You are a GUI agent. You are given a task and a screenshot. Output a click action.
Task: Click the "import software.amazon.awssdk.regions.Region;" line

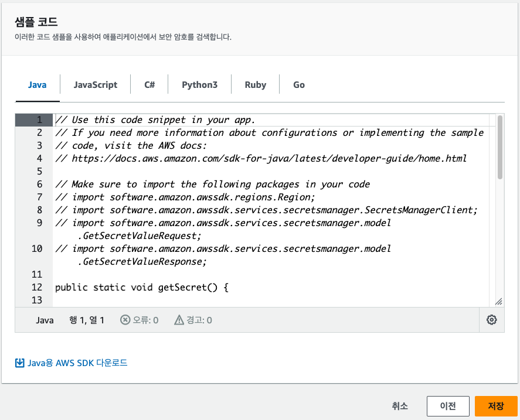tap(185, 197)
